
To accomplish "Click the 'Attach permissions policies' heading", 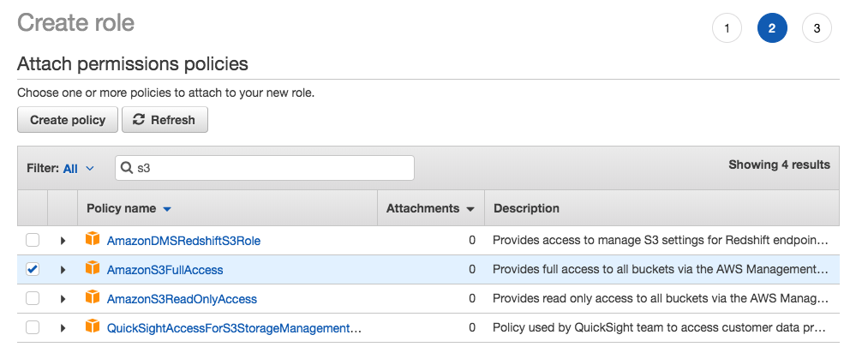I will click(x=133, y=64).
